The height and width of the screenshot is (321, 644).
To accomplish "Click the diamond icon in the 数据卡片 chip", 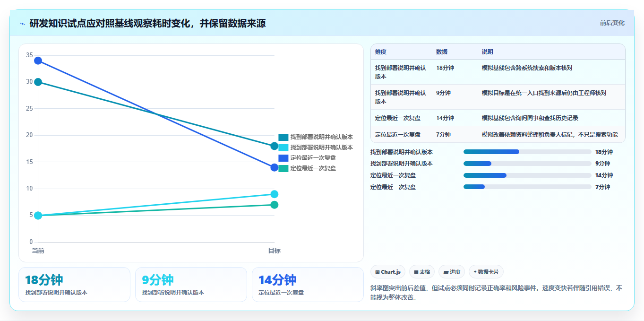I will tap(475, 272).
